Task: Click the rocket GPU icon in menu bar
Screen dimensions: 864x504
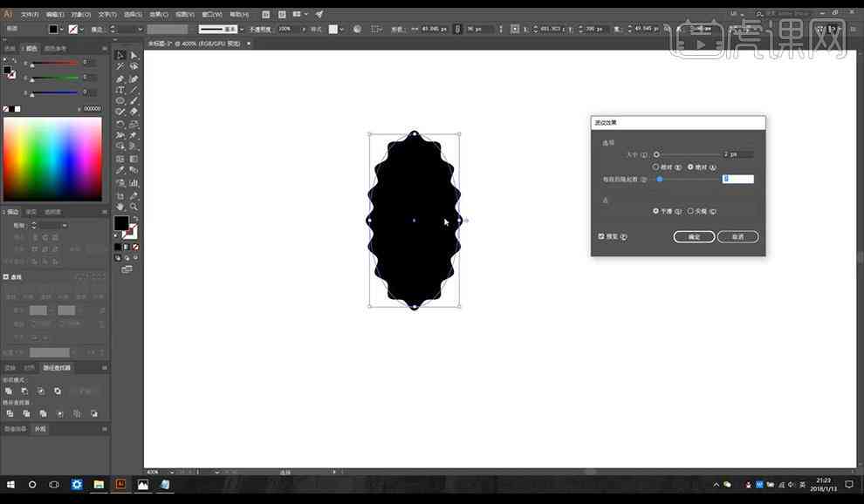Action: [319, 14]
